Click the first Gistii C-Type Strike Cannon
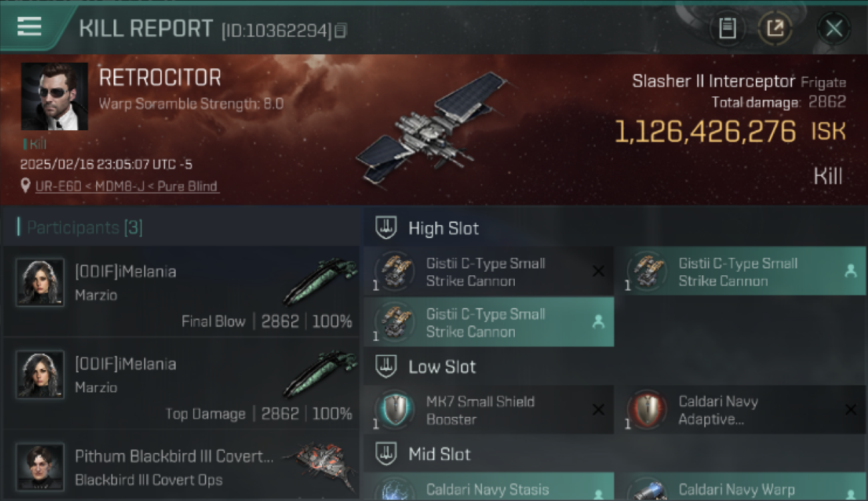The image size is (868, 501). 489,272
